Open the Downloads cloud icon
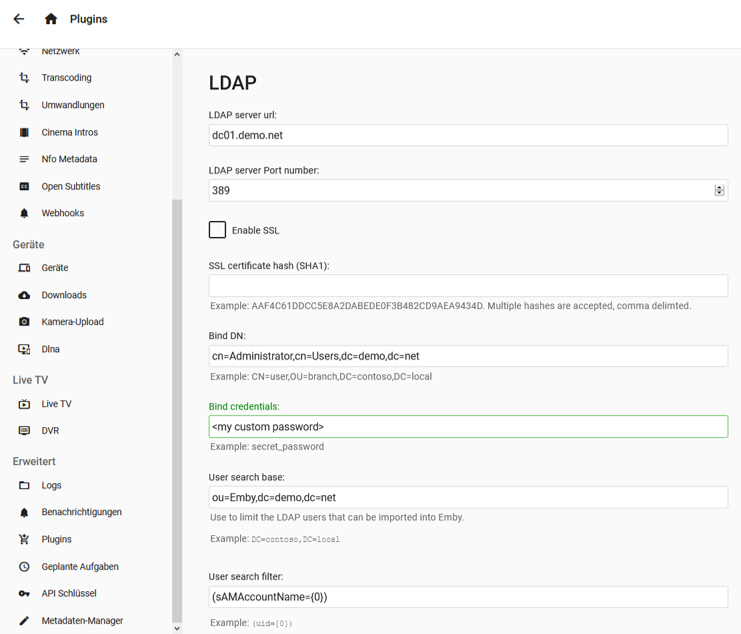 pyautogui.click(x=24, y=295)
